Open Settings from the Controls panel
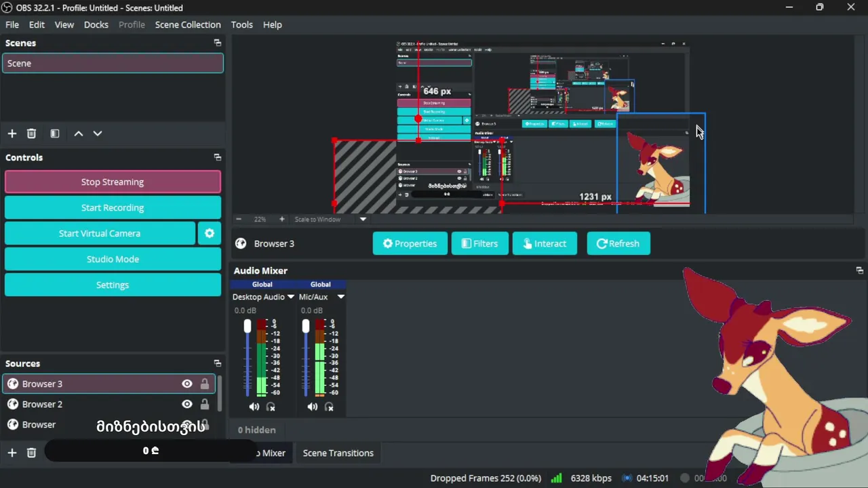 [x=113, y=285]
